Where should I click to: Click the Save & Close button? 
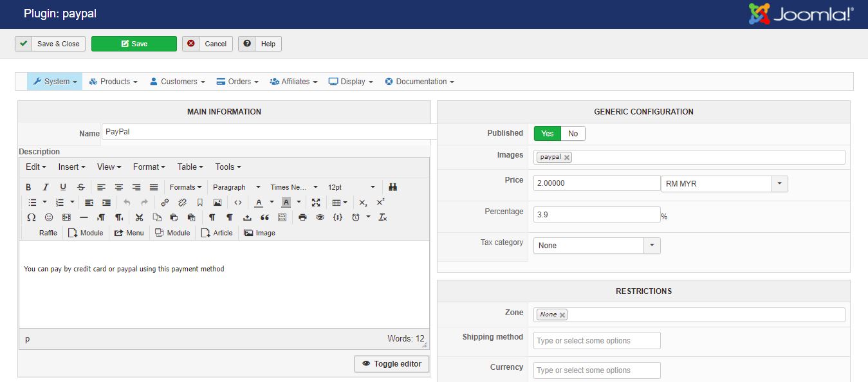(x=50, y=44)
